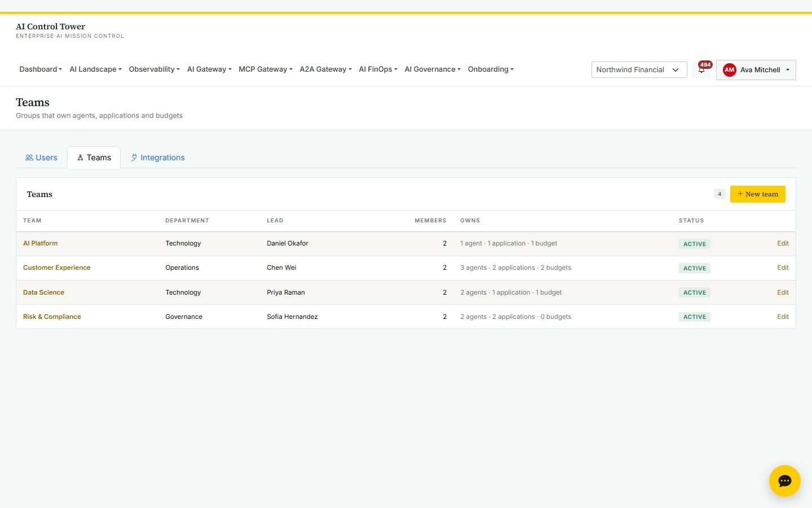Screen dimensions: 812x508
Task: Click the New team button
Action: pyautogui.click(x=757, y=194)
